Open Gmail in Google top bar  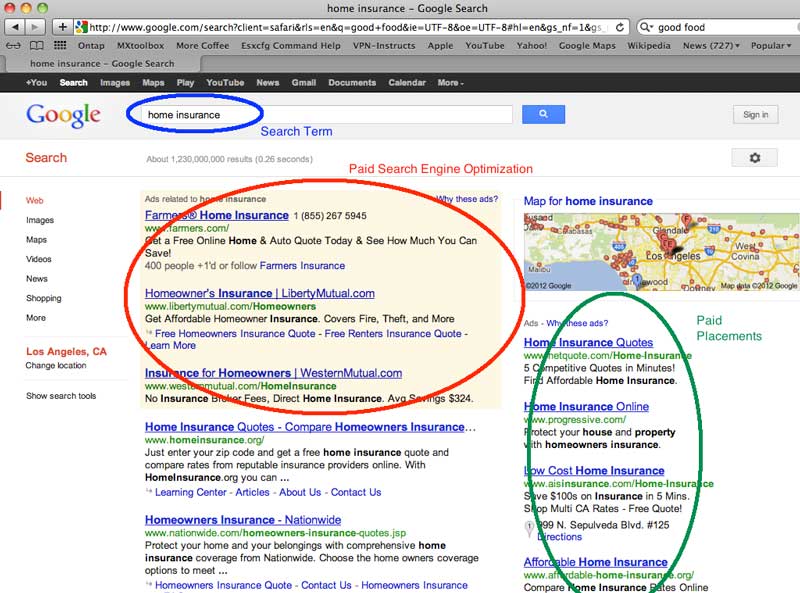304,83
